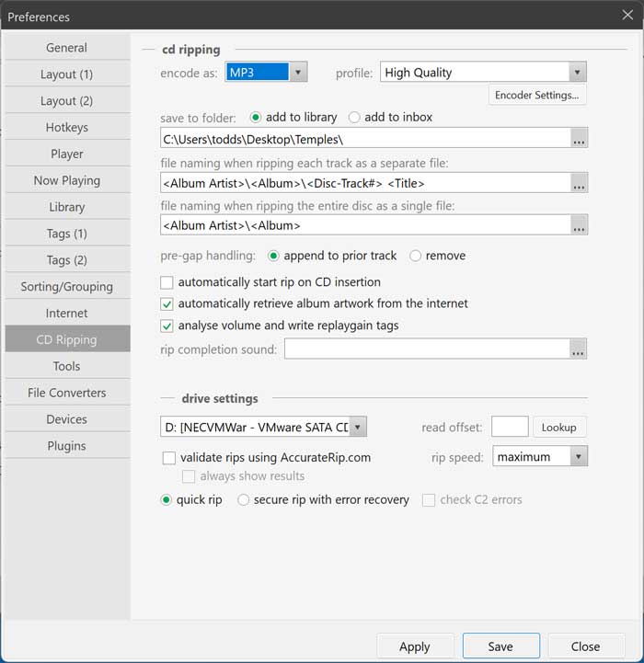
Task: Close the Preferences window
Action: click(x=627, y=16)
